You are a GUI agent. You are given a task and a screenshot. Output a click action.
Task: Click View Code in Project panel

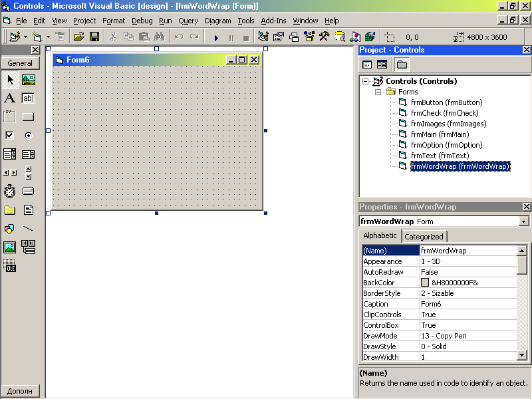pos(367,65)
